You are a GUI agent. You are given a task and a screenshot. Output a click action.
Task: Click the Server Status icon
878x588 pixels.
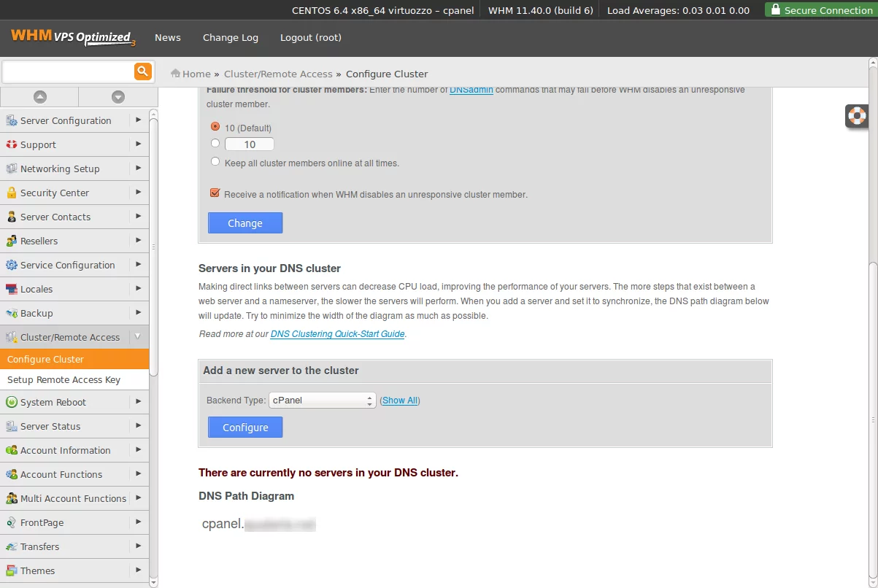click(11, 426)
